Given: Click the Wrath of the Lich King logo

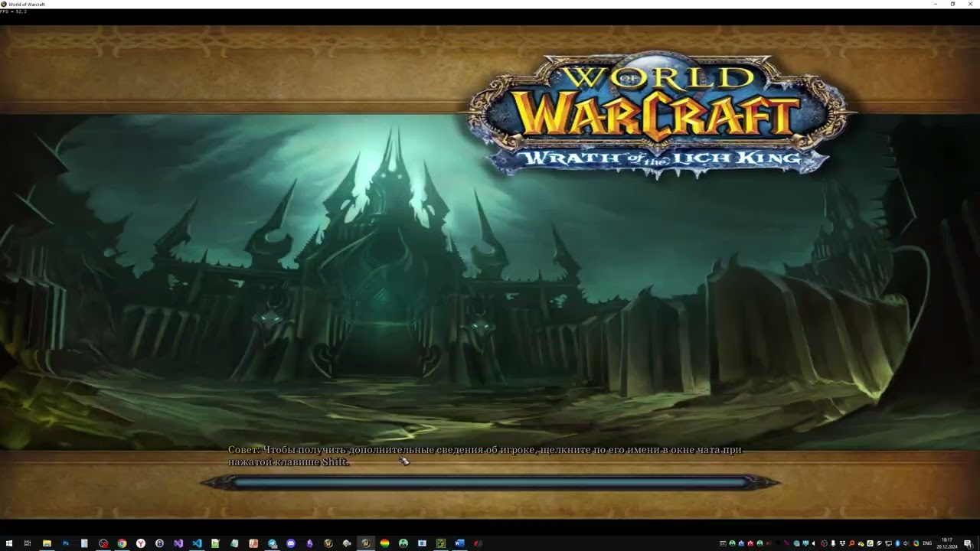Looking at the screenshot, I should click(x=660, y=116).
